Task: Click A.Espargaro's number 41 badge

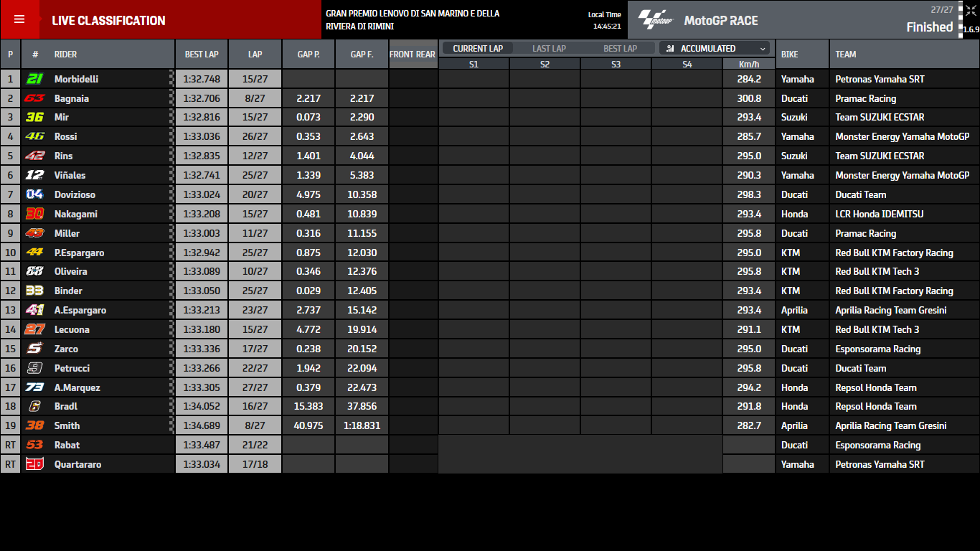Action: point(34,310)
